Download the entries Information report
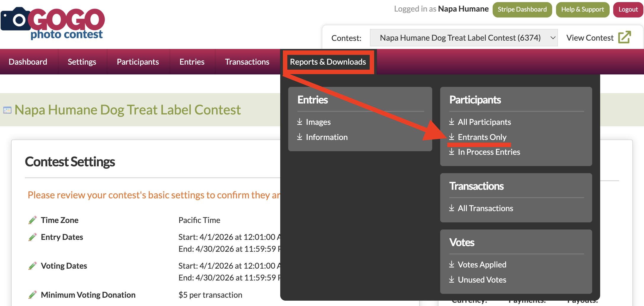 [x=327, y=137]
